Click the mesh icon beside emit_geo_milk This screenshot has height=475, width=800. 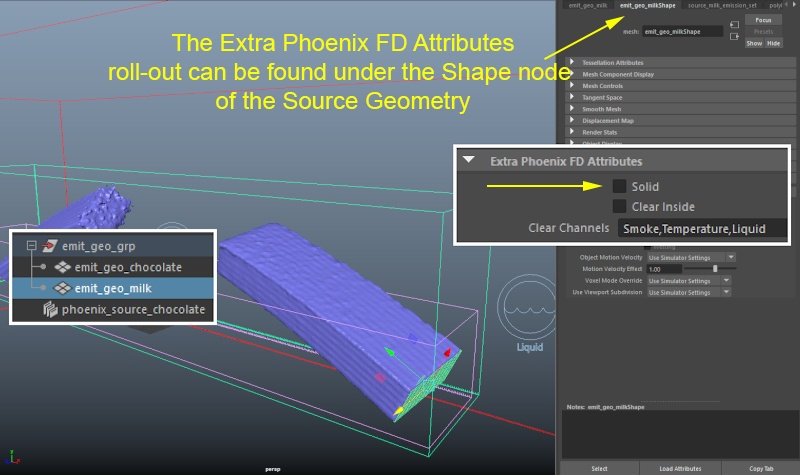pos(62,288)
